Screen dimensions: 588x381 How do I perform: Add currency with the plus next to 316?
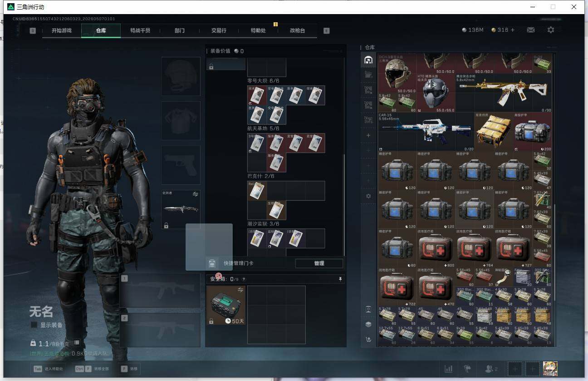[x=513, y=30]
